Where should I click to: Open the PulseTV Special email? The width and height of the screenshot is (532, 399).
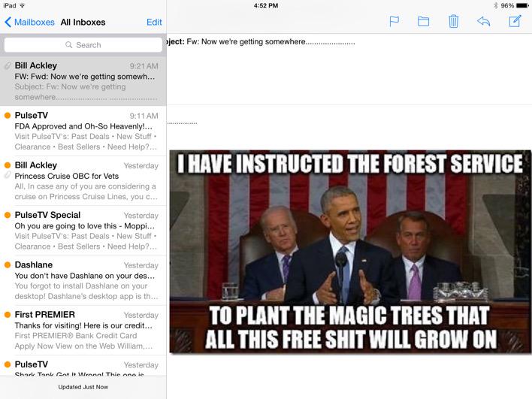(x=83, y=231)
